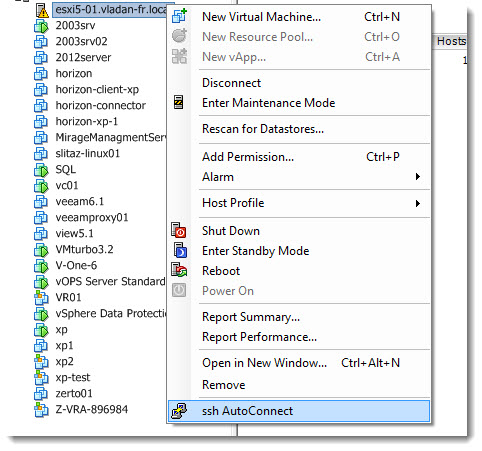Select horizon-client-xp in the inventory
Image resolution: width=482 pixels, height=451 pixels.
(x=97, y=89)
